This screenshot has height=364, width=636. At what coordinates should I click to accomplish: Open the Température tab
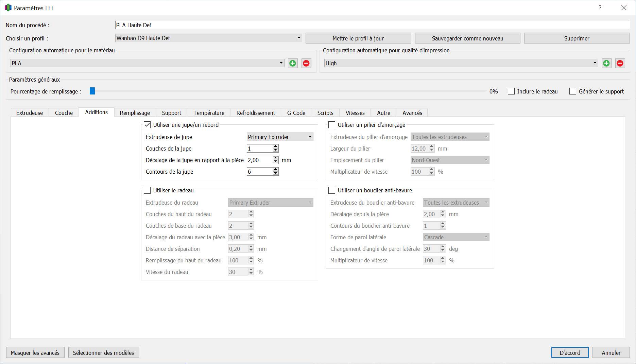209,113
